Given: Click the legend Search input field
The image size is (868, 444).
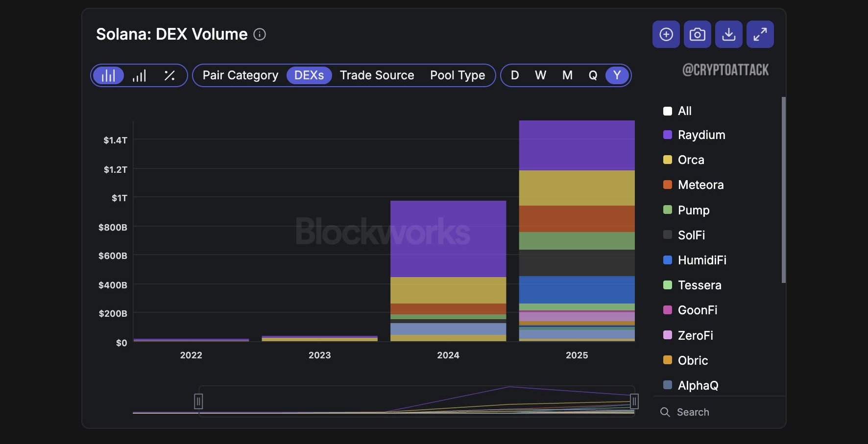Looking at the screenshot, I should (720, 412).
